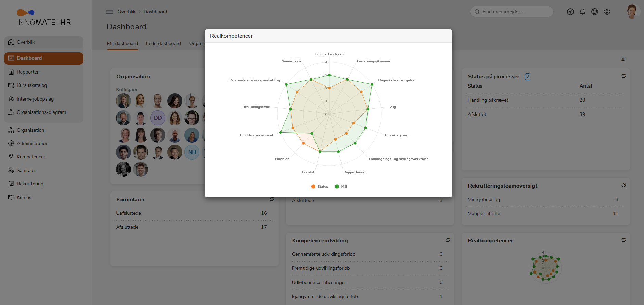Expand the Kompetencer sidebar menu

pos(31,157)
